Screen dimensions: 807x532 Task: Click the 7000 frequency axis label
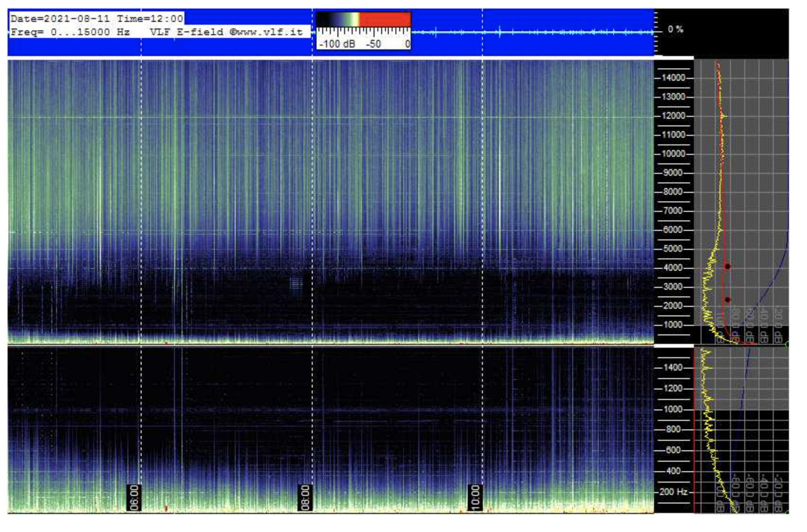click(673, 210)
